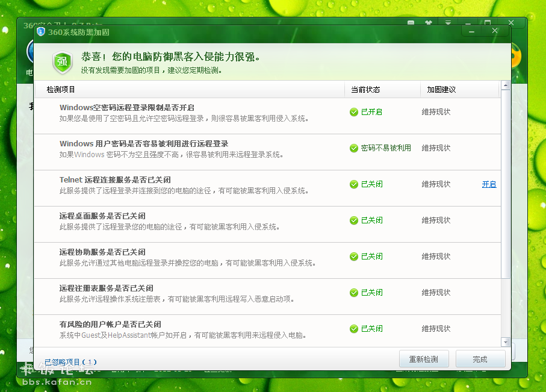
Task: Click green check icon in 远程桌面服务 row
Action: pos(354,220)
